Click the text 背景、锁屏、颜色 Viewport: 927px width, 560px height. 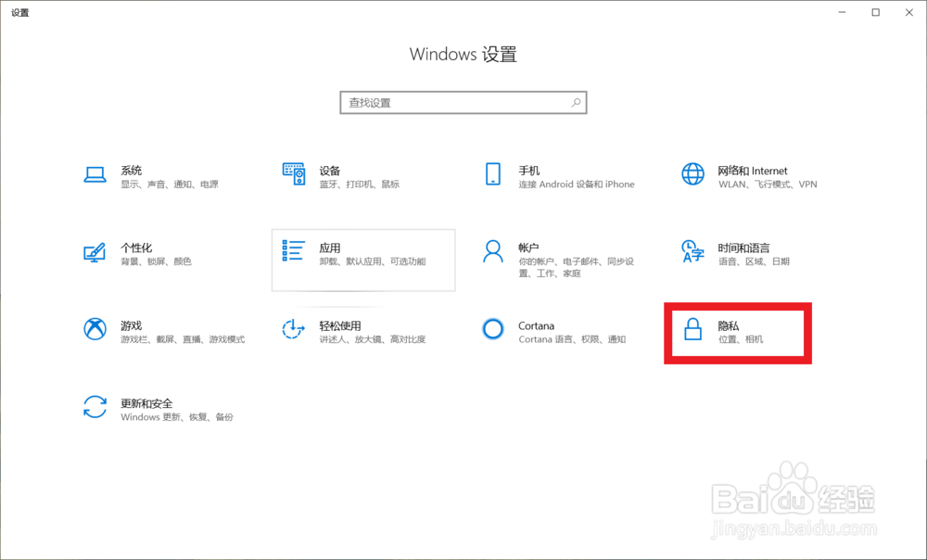156,261
